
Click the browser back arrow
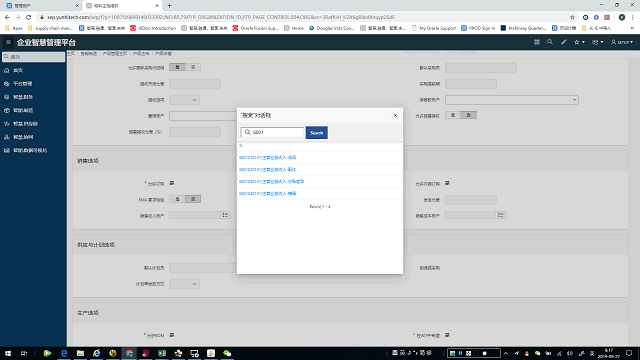[x=7, y=17]
